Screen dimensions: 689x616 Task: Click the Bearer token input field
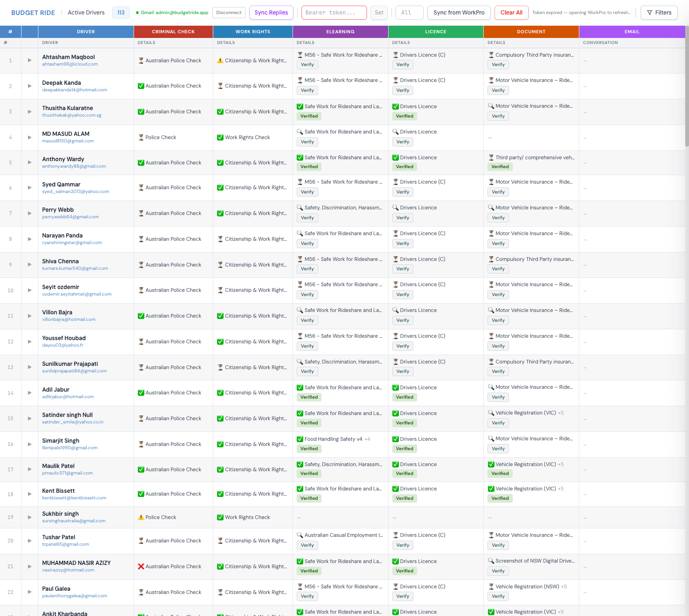coord(334,13)
